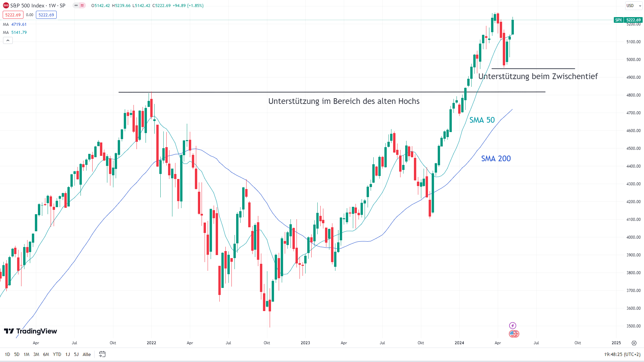The width and height of the screenshot is (644, 362).
Task: Click the open value O5142.42 readout
Action: pyautogui.click(x=101, y=6)
